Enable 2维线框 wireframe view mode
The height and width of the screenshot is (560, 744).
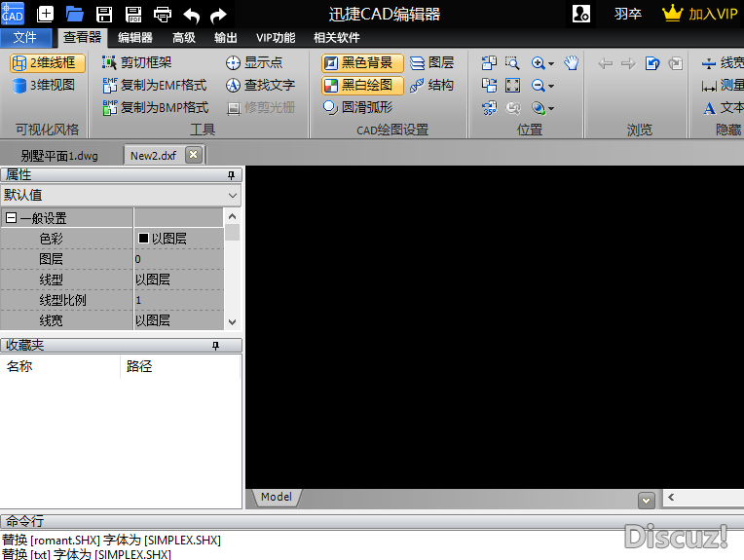click(45, 63)
